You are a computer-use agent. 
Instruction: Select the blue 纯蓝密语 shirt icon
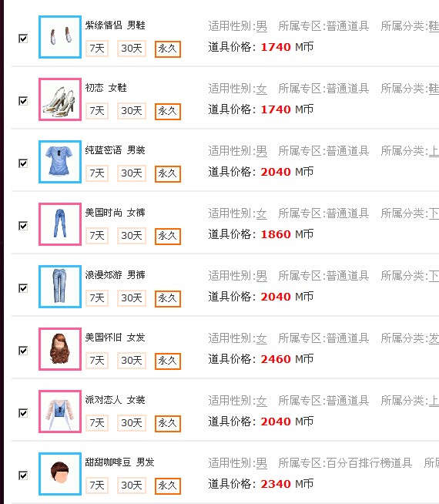point(60,162)
